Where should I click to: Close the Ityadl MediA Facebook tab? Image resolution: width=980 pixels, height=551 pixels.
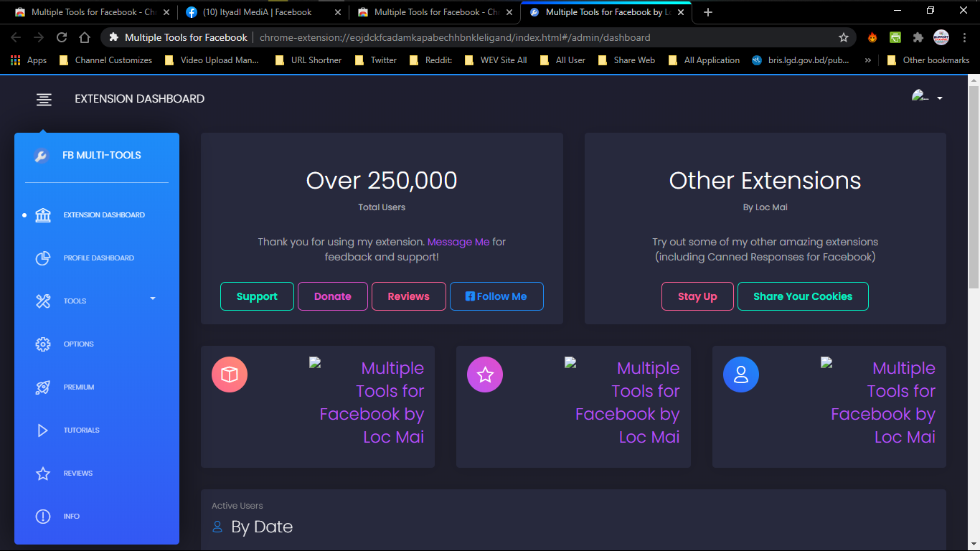pyautogui.click(x=338, y=12)
